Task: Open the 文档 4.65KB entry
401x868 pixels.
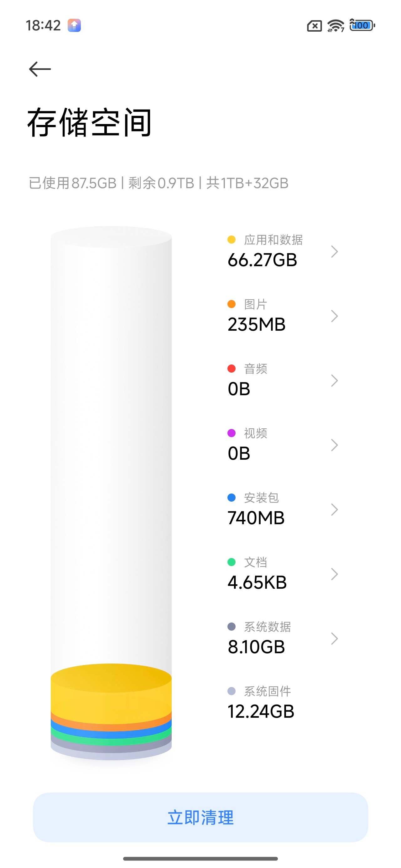Action: pos(283,574)
